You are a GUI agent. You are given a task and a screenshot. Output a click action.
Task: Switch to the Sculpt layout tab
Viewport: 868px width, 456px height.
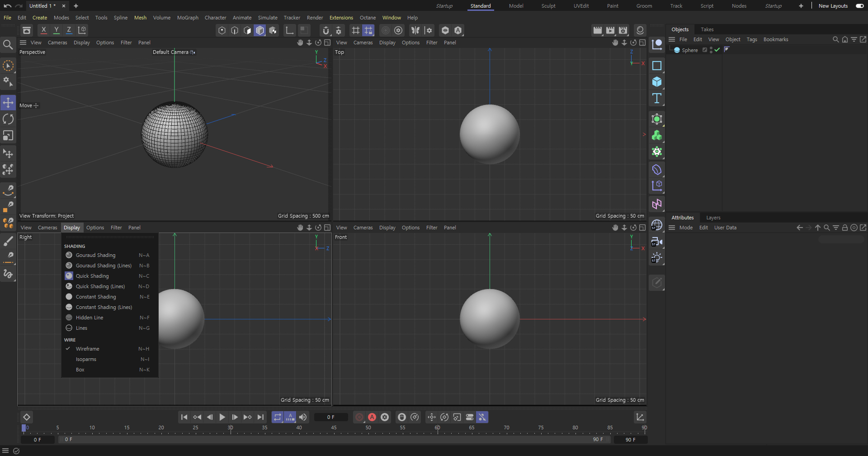point(548,6)
